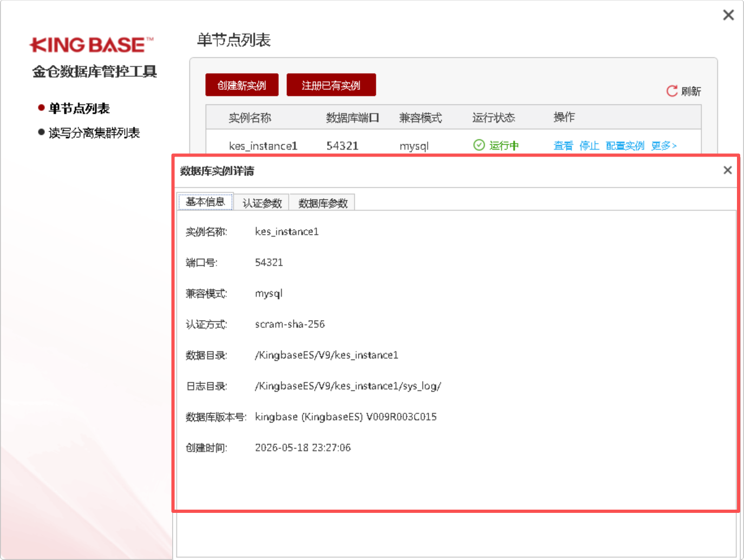Click port 54321 in the instance table row

coord(342,146)
